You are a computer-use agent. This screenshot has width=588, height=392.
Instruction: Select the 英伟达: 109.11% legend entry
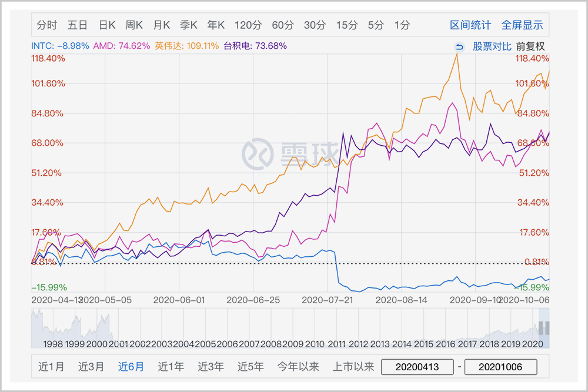tap(187, 46)
